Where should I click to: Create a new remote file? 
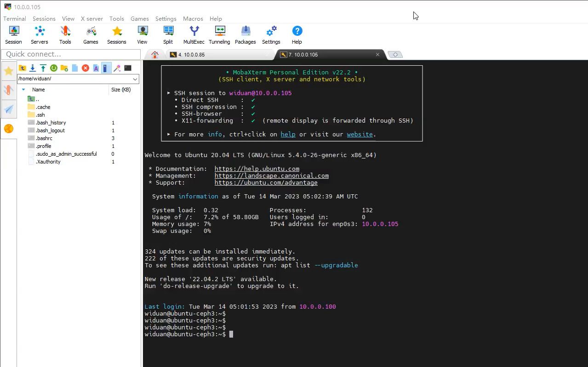tap(75, 68)
